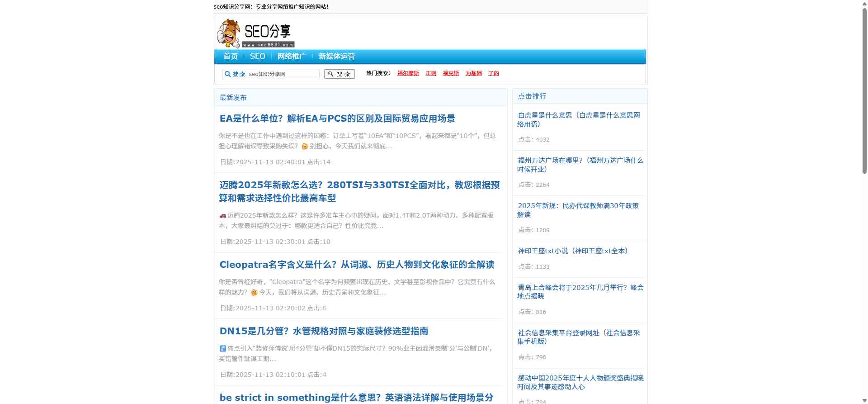Open ranked article 白虎星是什么意思

click(x=579, y=119)
